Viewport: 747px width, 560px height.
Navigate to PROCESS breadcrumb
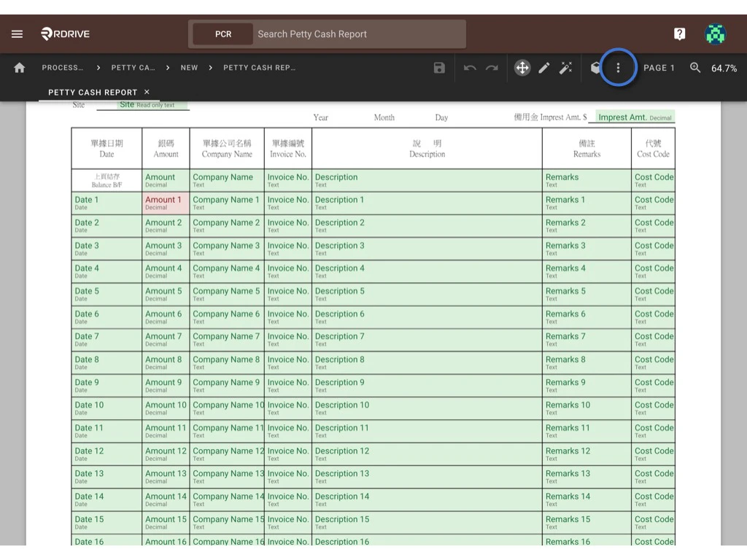tap(62, 68)
